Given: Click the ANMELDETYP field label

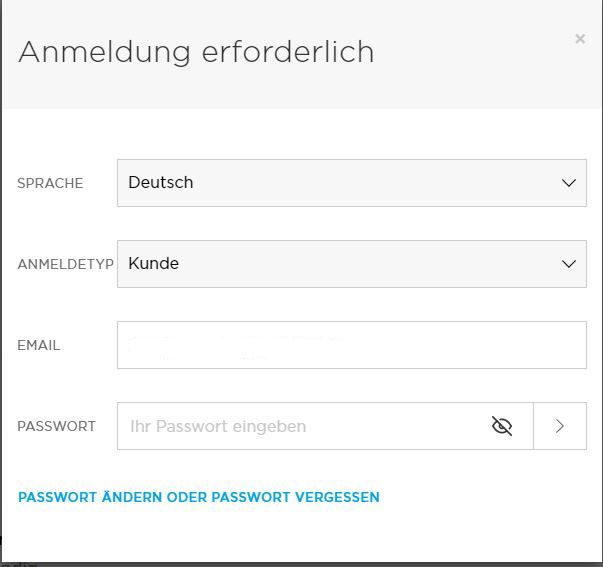Looking at the screenshot, I should pyautogui.click(x=65, y=264).
